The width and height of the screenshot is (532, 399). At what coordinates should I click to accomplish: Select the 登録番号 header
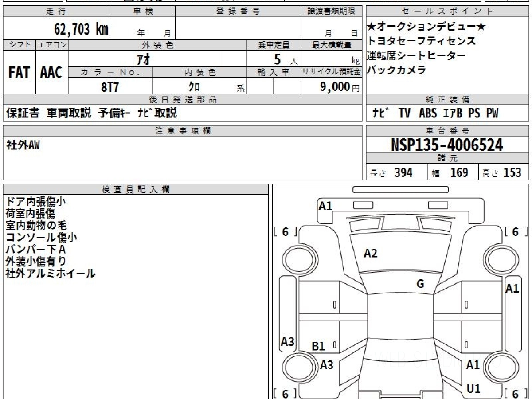tap(238, 12)
